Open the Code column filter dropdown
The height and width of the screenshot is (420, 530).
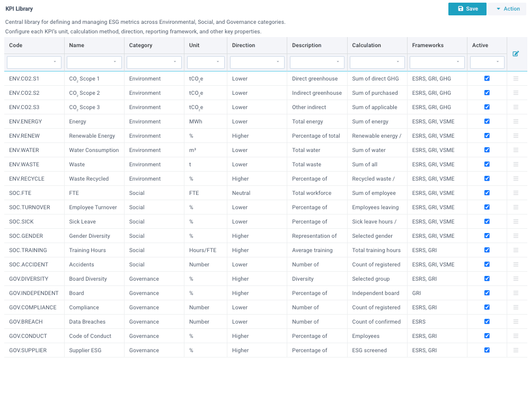point(34,62)
